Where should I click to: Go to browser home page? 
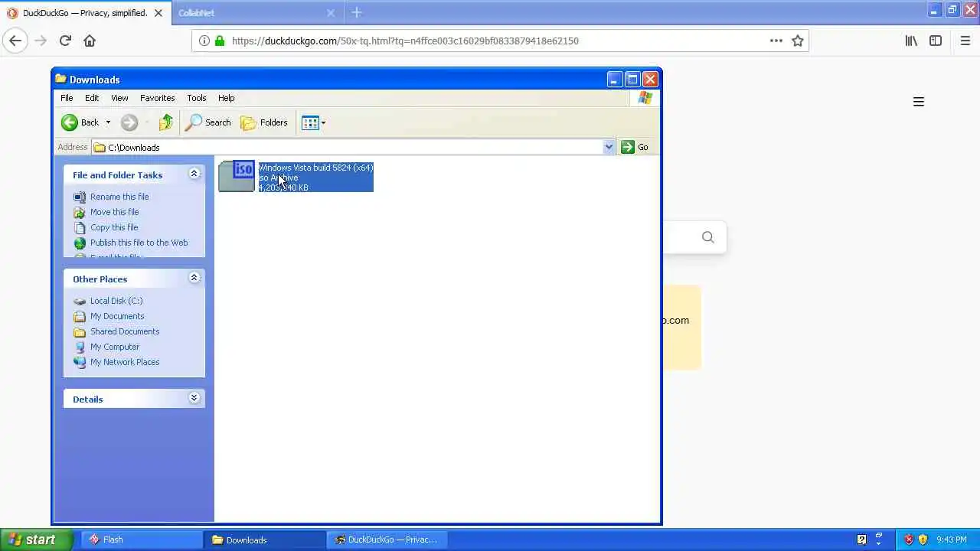coord(90,41)
